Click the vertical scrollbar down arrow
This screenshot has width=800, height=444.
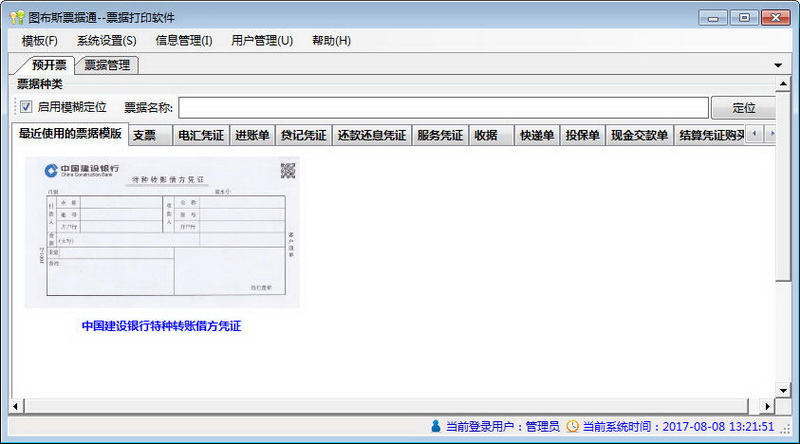point(783,391)
